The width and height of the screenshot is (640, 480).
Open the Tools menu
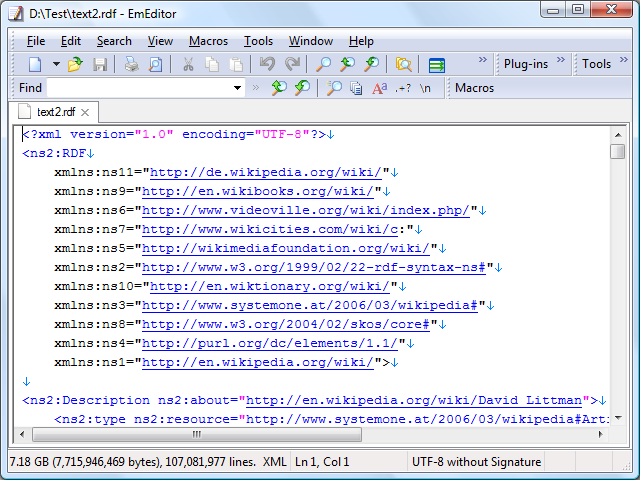[258, 41]
